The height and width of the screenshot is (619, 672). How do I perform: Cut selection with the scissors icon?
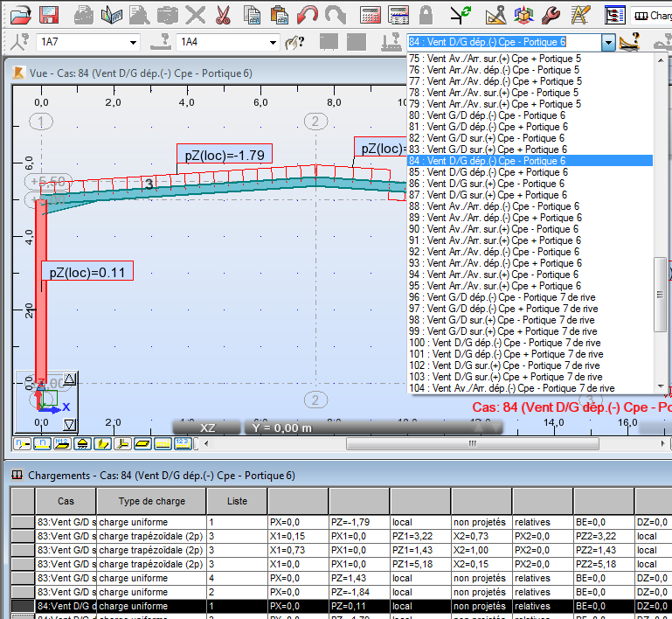223,15
